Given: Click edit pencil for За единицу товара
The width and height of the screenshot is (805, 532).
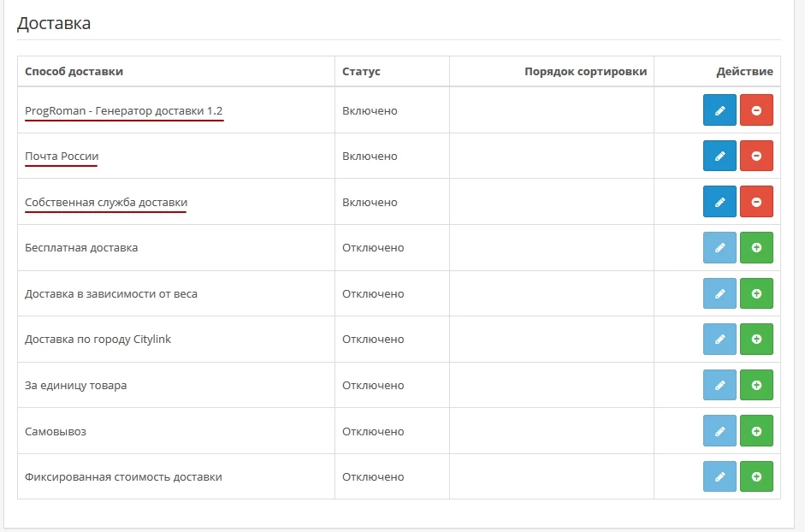Looking at the screenshot, I should (x=719, y=385).
